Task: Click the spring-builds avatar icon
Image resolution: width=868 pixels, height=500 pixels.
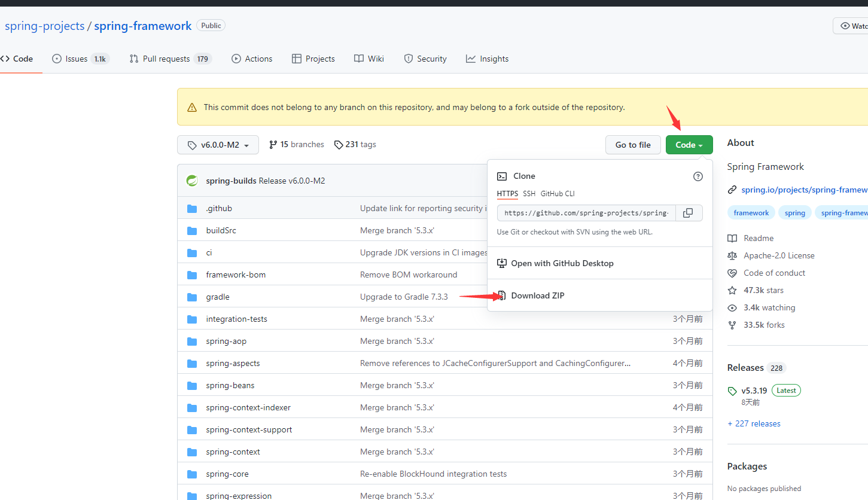Action: (x=192, y=181)
